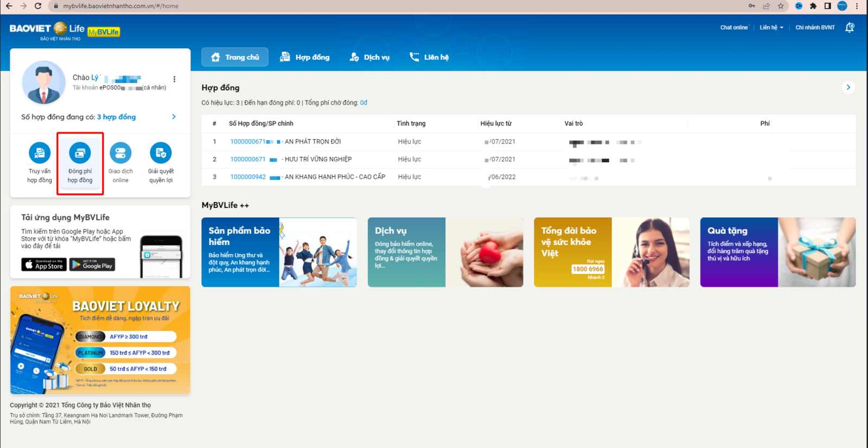The image size is (868, 448).
Task: Click the App Store download badge
Action: point(44,264)
